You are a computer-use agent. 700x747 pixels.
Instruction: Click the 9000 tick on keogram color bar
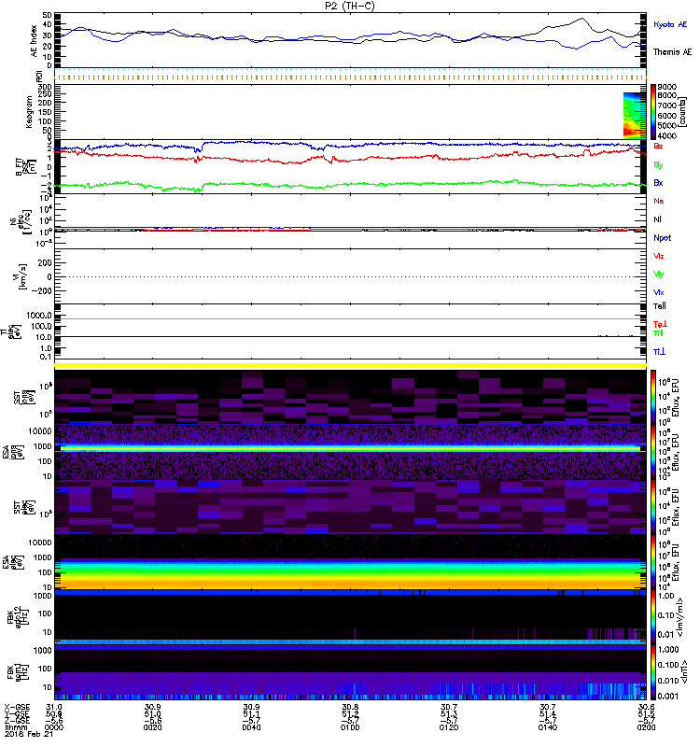click(x=666, y=87)
